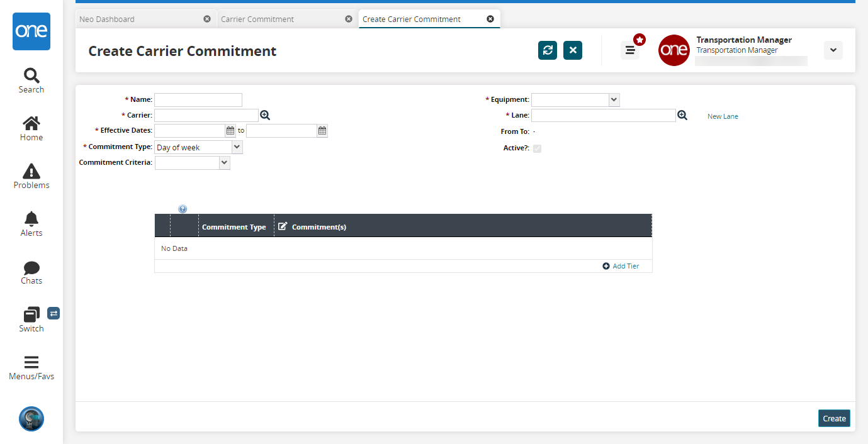Click the New Lane link
Image resolution: width=868 pixels, height=444 pixels.
tap(723, 116)
